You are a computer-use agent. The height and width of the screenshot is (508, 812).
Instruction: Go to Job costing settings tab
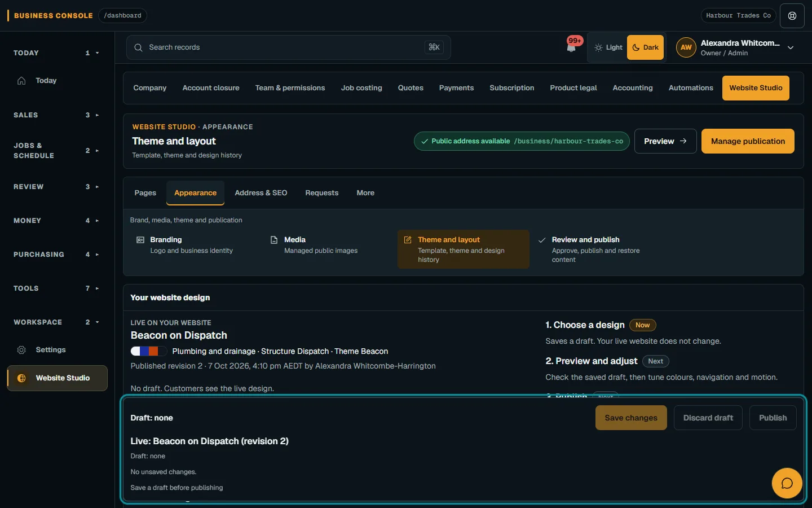click(x=361, y=88)
